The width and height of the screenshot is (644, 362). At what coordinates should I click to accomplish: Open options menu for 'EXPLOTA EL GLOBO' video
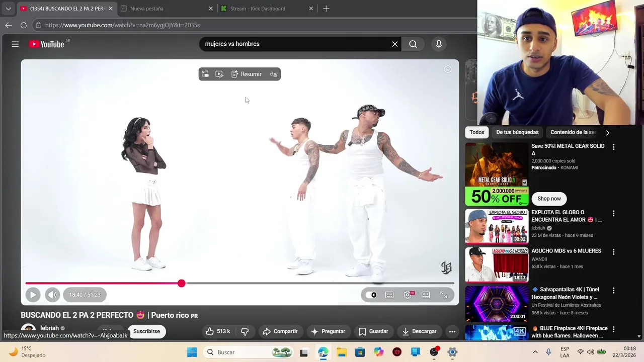pos(613,214)
